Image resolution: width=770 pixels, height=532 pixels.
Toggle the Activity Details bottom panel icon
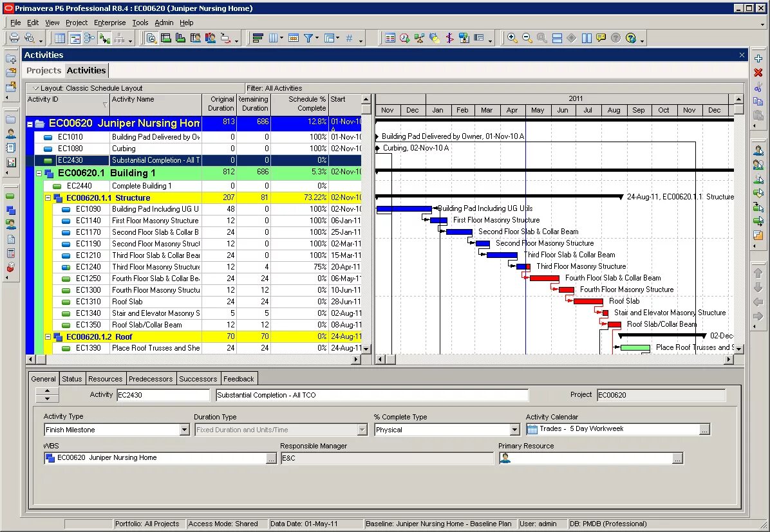[x=151, y=38]
